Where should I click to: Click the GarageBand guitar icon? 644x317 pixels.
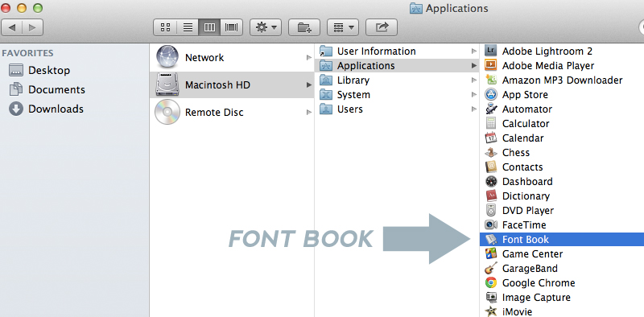pos(491,268)
